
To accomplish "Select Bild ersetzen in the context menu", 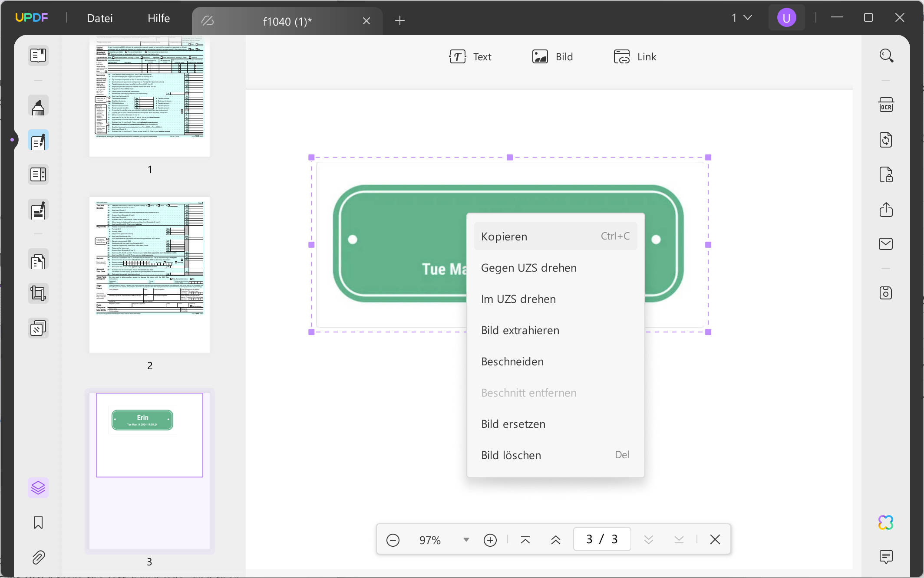I will coord(513,424).
